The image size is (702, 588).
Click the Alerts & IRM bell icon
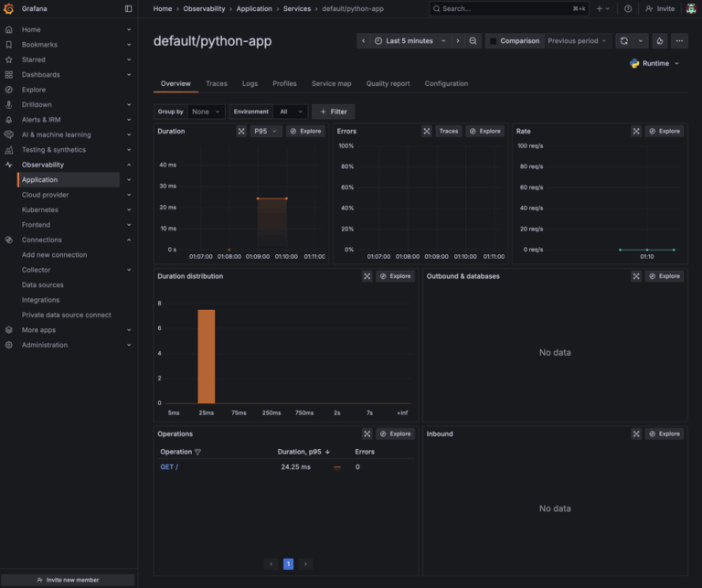coord(8,120)
